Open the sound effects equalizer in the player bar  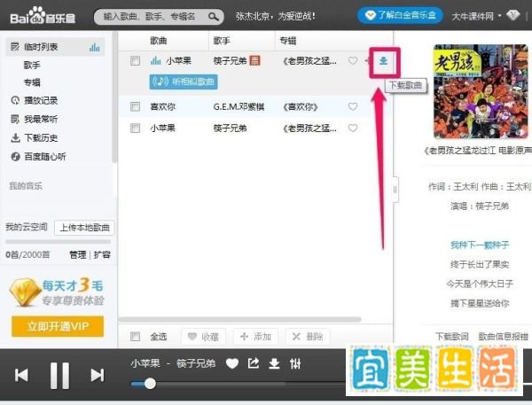click(295, 363)
